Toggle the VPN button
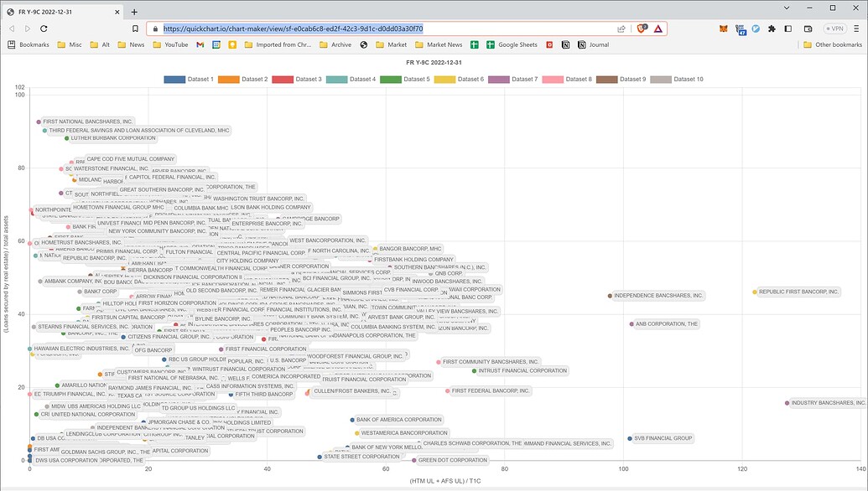This screenshot has height=491, width=868. (834, 28)
